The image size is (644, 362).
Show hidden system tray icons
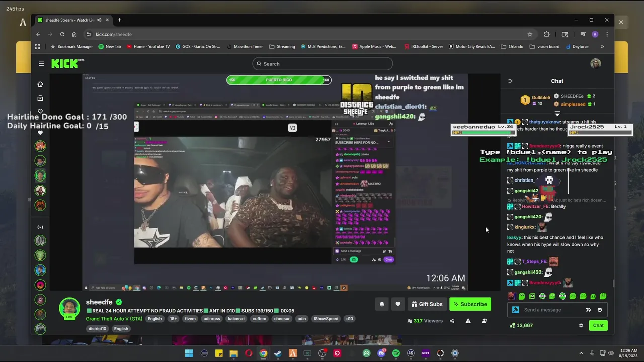pos(581,353)
